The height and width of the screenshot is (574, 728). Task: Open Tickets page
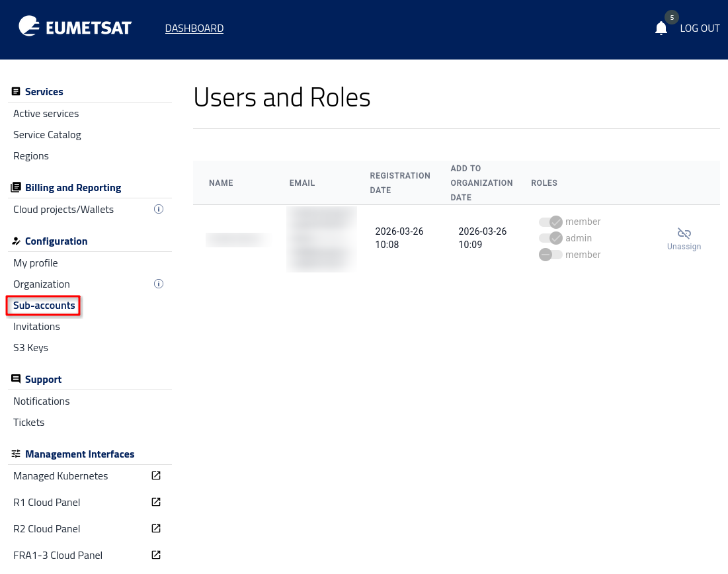(29, 422)
